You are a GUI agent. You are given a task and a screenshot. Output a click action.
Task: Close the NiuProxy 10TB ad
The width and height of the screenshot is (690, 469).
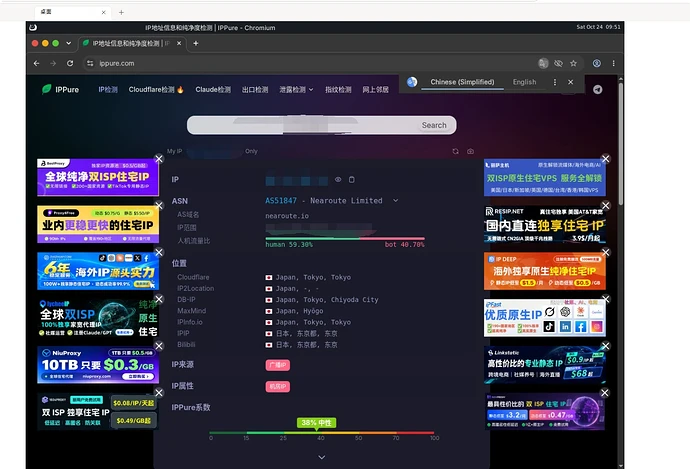tap(159, 346)
